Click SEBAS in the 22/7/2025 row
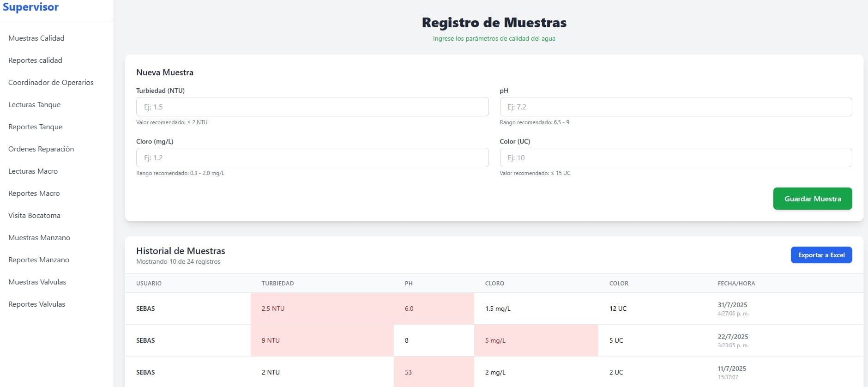 tap(145, 340)
